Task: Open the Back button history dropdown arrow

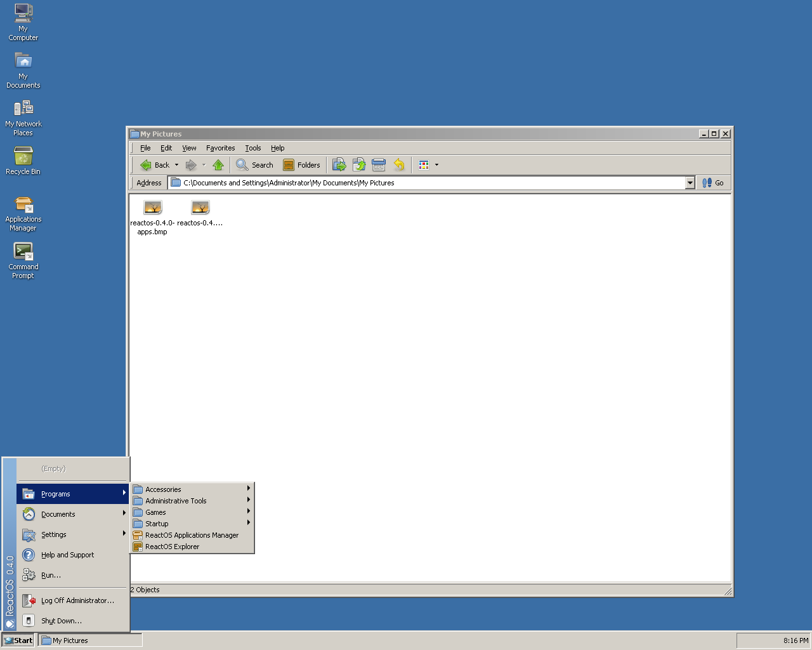Action: [177, 165]
